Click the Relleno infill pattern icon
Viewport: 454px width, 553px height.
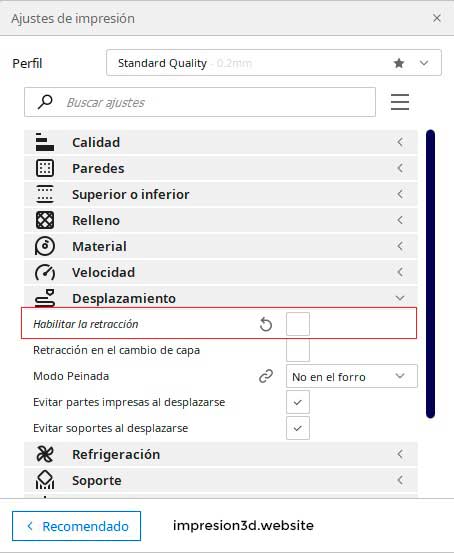coord(45,220)
